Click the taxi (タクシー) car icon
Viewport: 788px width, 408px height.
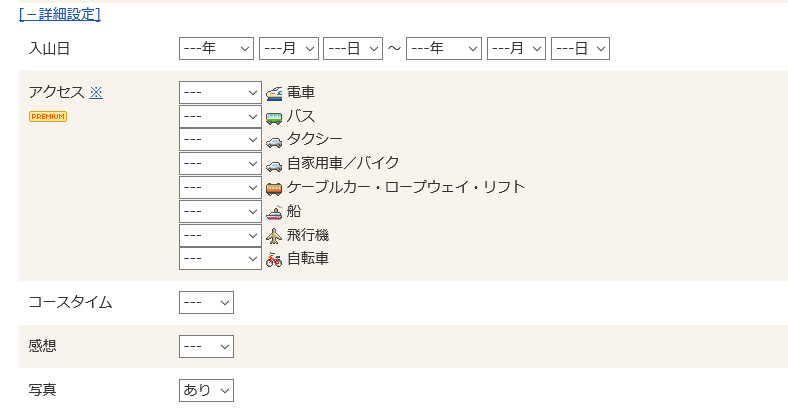pyautogui.click(x=274, y=142)
